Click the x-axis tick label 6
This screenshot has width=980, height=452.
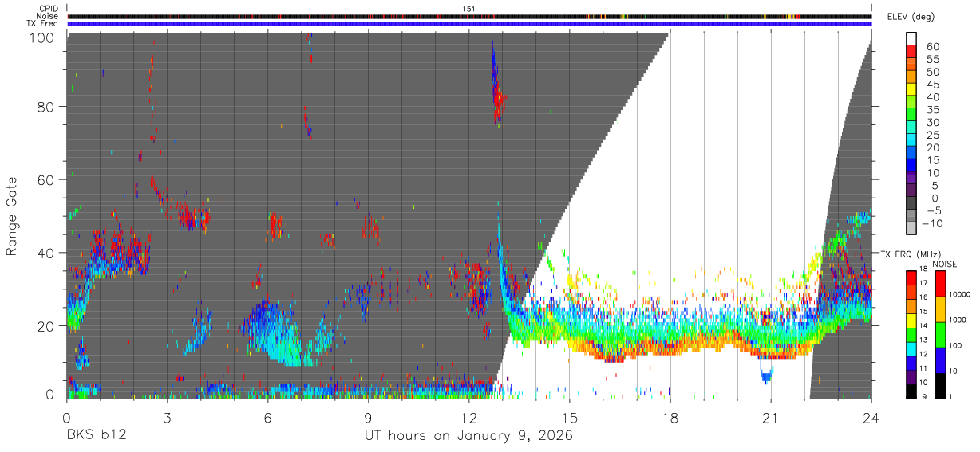[x=267, y=418]
